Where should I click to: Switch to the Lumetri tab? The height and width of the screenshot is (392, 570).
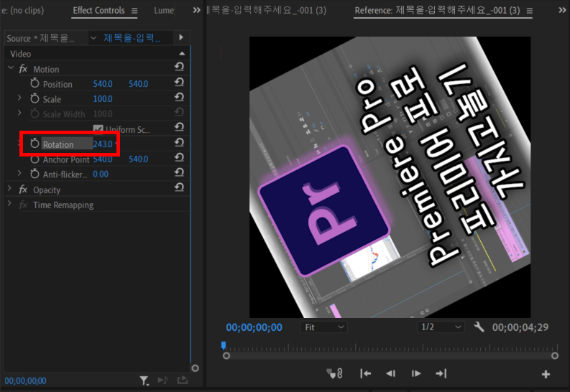pos(164,11)
